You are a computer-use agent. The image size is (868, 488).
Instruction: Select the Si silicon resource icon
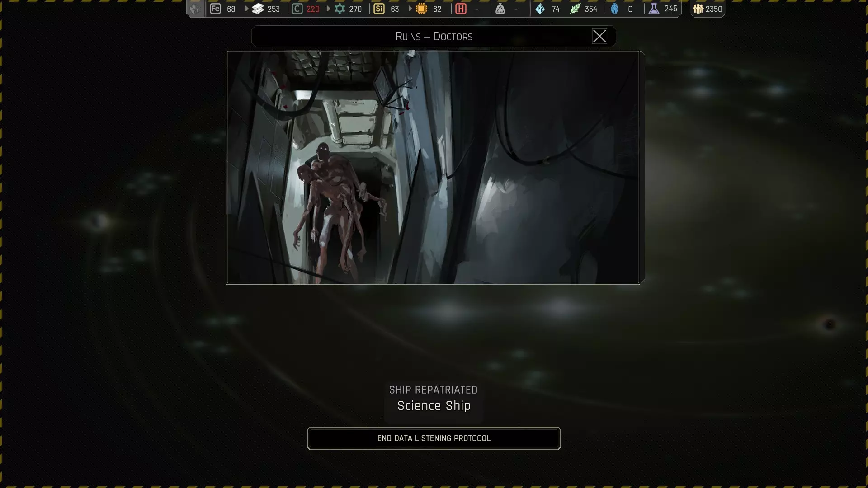pos(379,9)
